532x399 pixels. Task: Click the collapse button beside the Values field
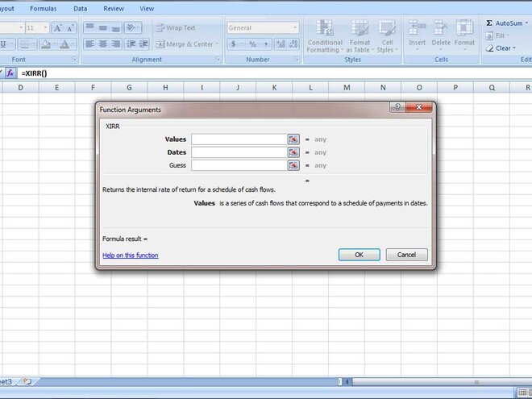point(293,139)
